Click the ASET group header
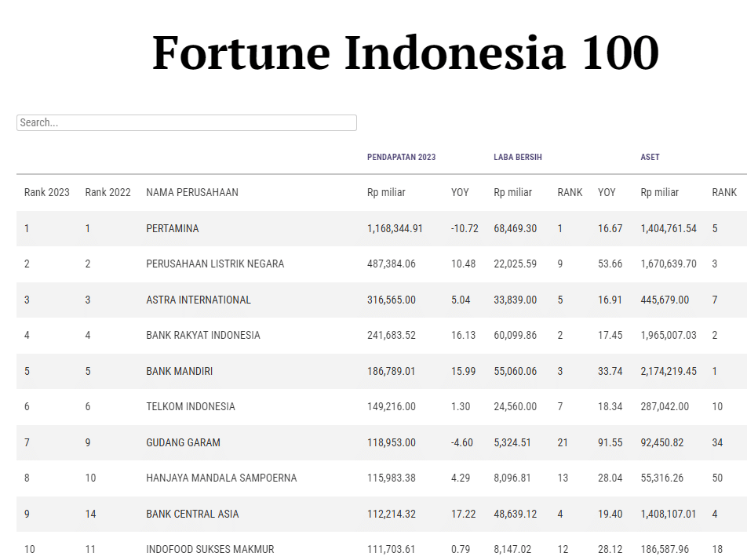 tap(650, 157)
